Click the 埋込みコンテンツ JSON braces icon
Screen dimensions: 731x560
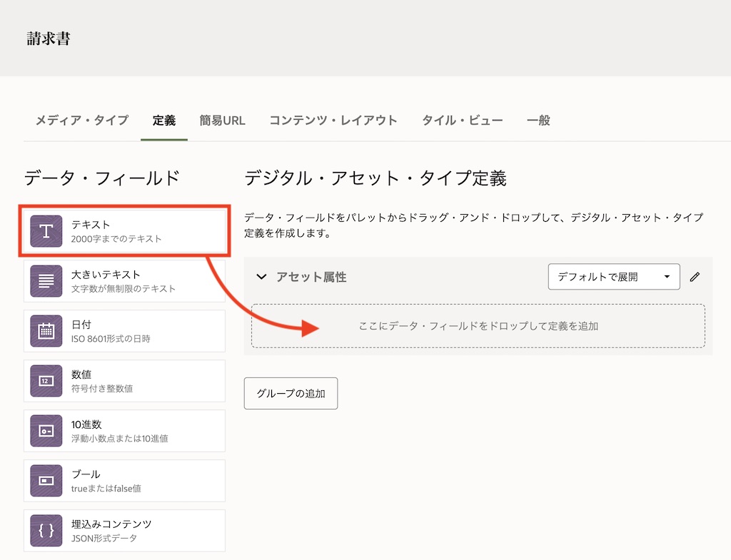(x=46, y=531)
